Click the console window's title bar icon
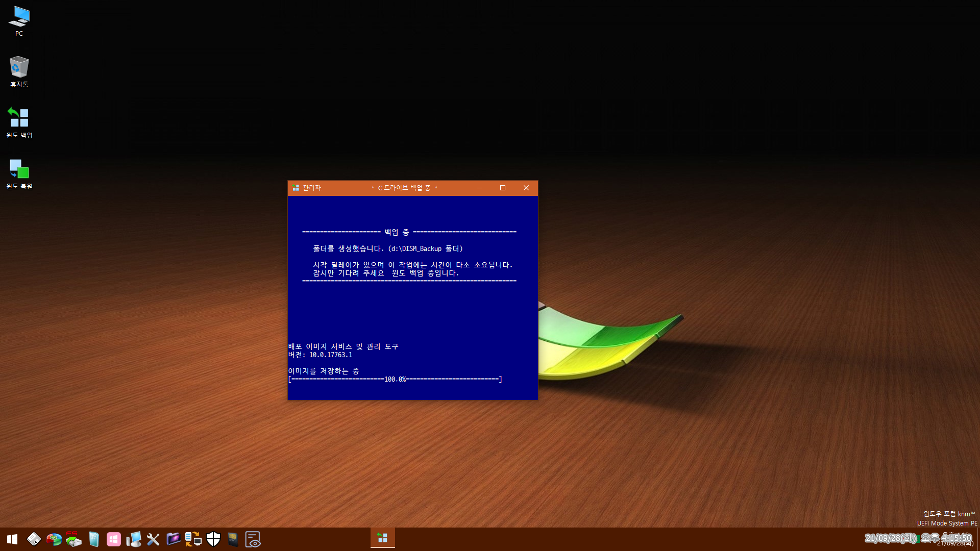Image resolution: width=980 pixels, height=551 pixels. [296, 188]
